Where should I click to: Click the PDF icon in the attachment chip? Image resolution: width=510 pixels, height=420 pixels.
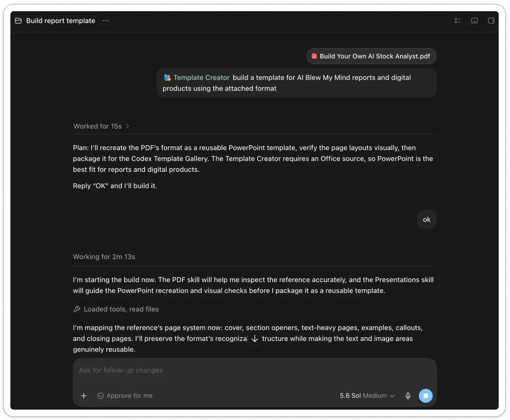click(315, 56)
